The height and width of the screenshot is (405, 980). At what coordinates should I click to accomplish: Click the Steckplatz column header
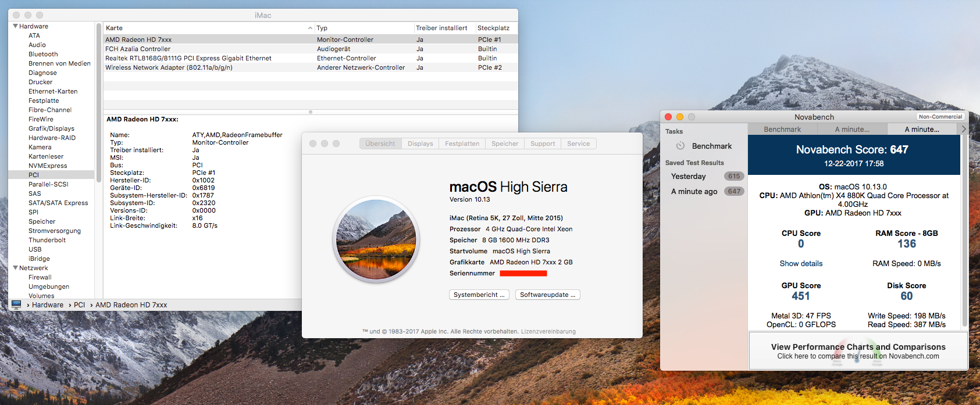pyautogui.click(x=497, y=28)
